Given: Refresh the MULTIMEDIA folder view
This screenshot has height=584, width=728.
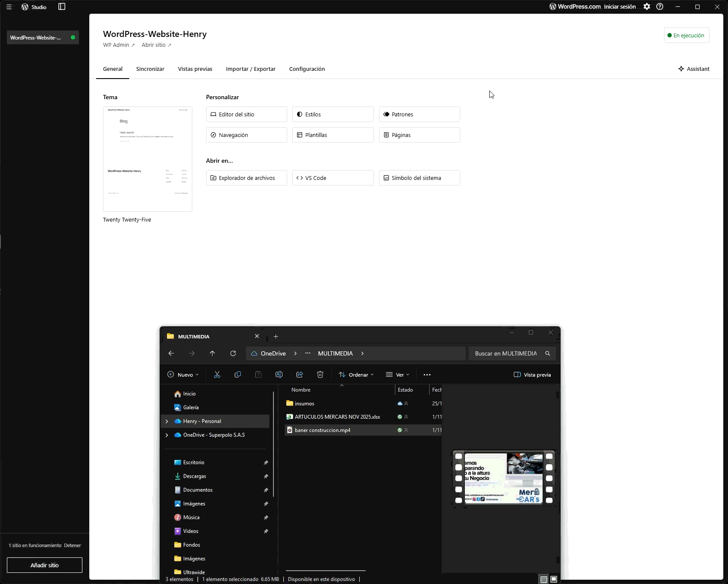Looking at the screenshot, I should pyautogui.click(x=233, y=353).
